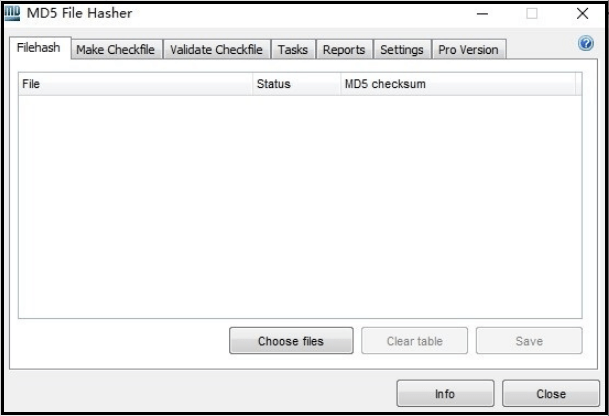This screenshot has width=609, height=416.
Task: Click the Save button
Action: coord(529,341)
